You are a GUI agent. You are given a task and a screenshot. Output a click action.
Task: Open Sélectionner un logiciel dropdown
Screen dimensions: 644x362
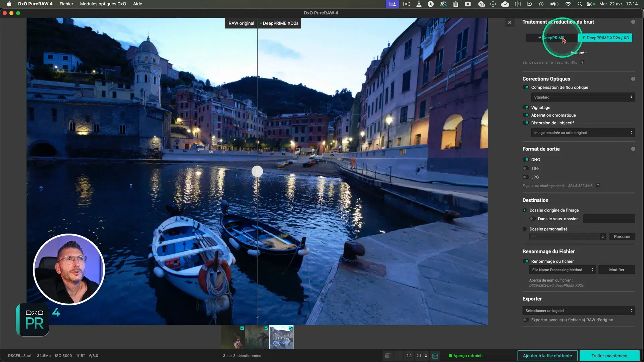tap(579, 311)
